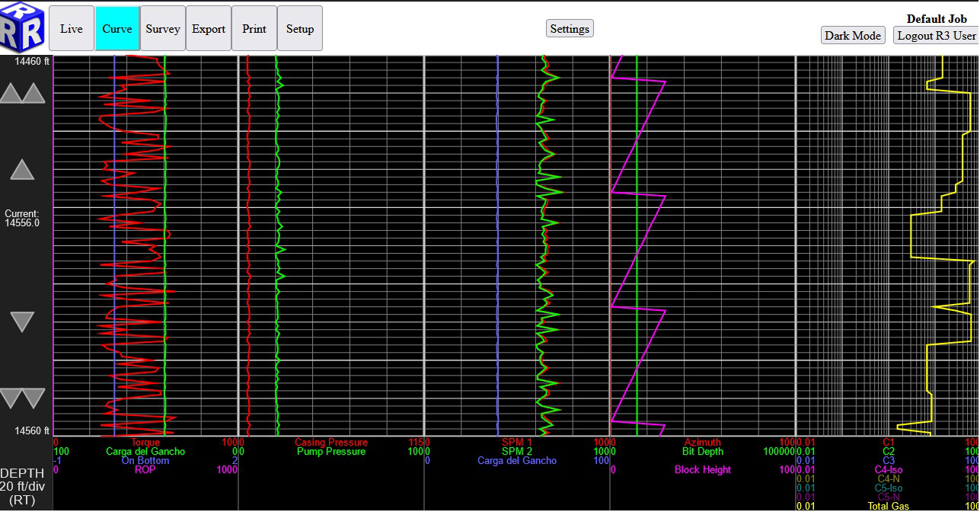
Task: Click the R3 cube logo
Action: coord(23,27)
